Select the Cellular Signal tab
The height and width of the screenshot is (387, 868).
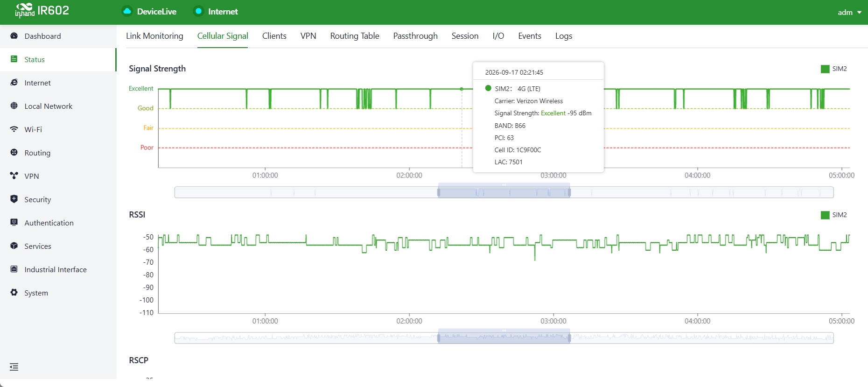[223, 36]
